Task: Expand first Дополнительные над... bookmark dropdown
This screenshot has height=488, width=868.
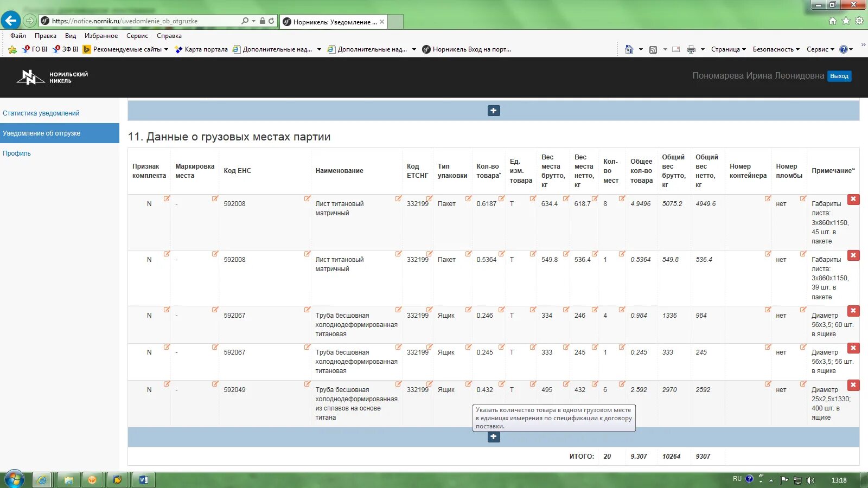Action: tap(319, 49)
